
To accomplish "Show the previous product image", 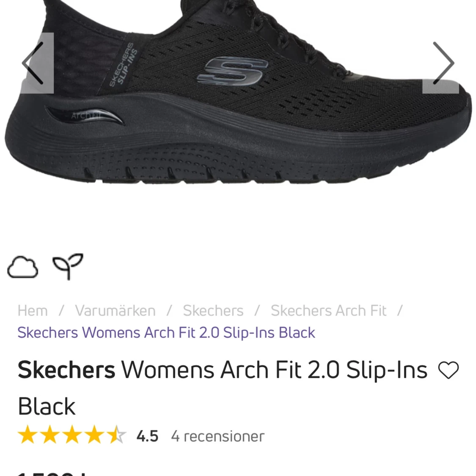I will 37,63.
